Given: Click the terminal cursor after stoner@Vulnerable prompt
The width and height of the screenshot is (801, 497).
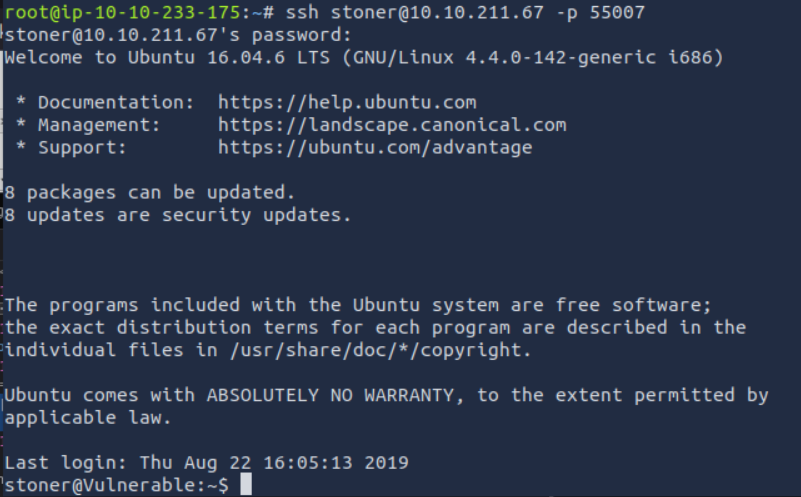Looking at the screenshot, I should coord(246,485).
